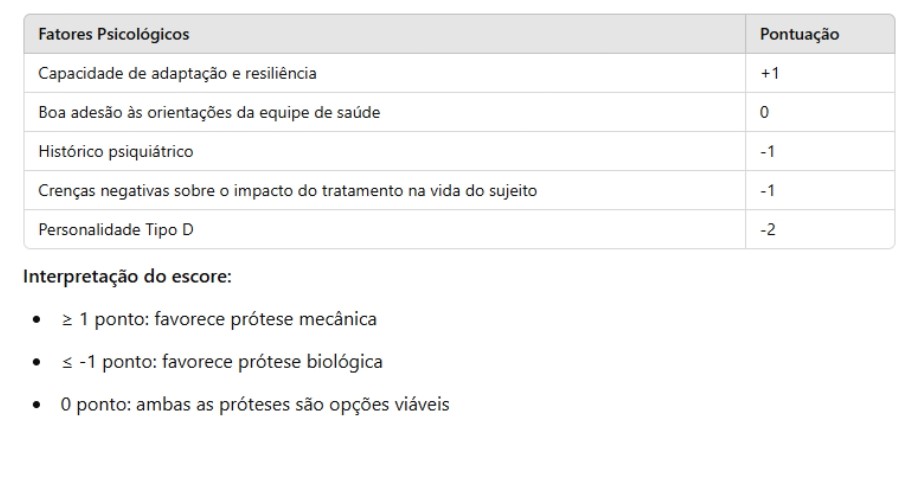Click the bullet point before 0 ponto
The image size is (902, 485).
[37, 404]
